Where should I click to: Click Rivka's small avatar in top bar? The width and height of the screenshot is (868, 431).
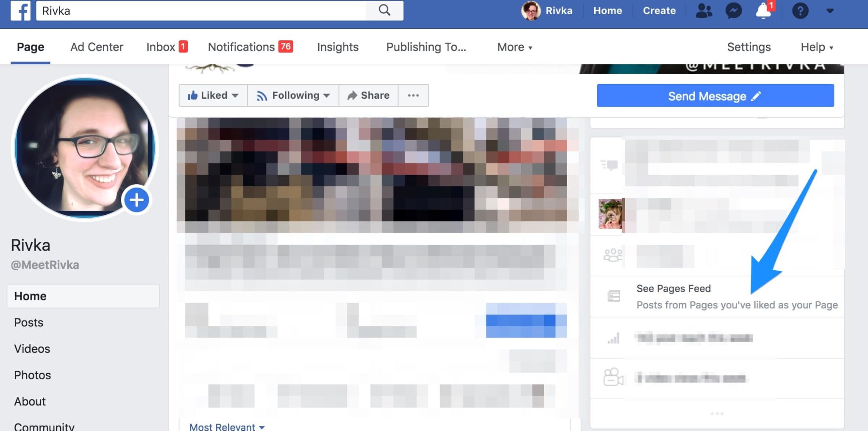point(531,11)
